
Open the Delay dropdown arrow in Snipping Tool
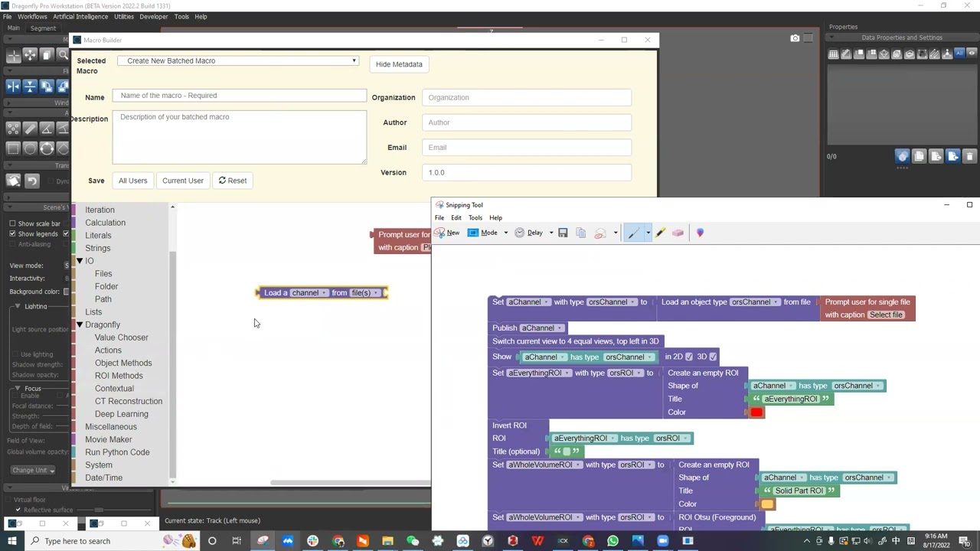[550, 233]
